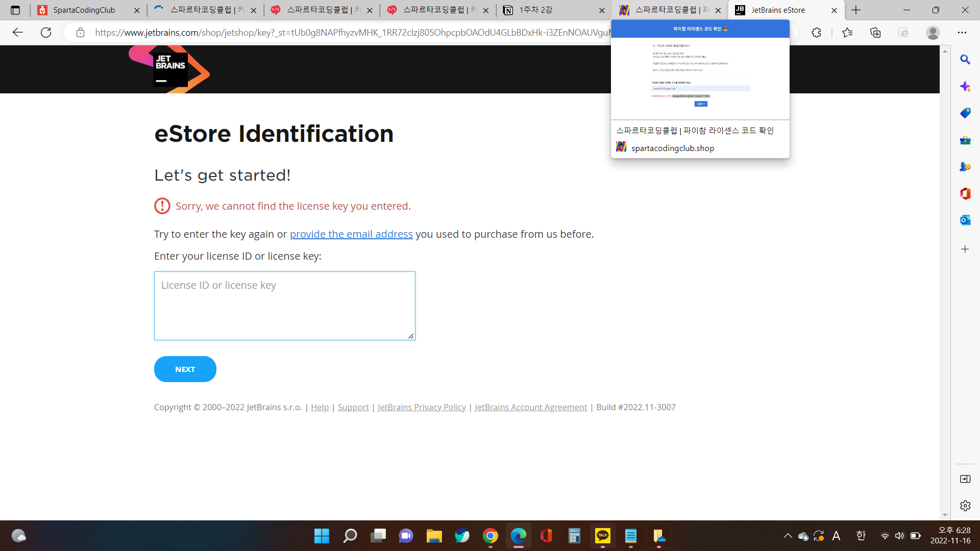The width and height of the screenshot is (980, 551).
Task: Open Games icon in sidebar
Action: pyautogui.click(x=965, y=167)
